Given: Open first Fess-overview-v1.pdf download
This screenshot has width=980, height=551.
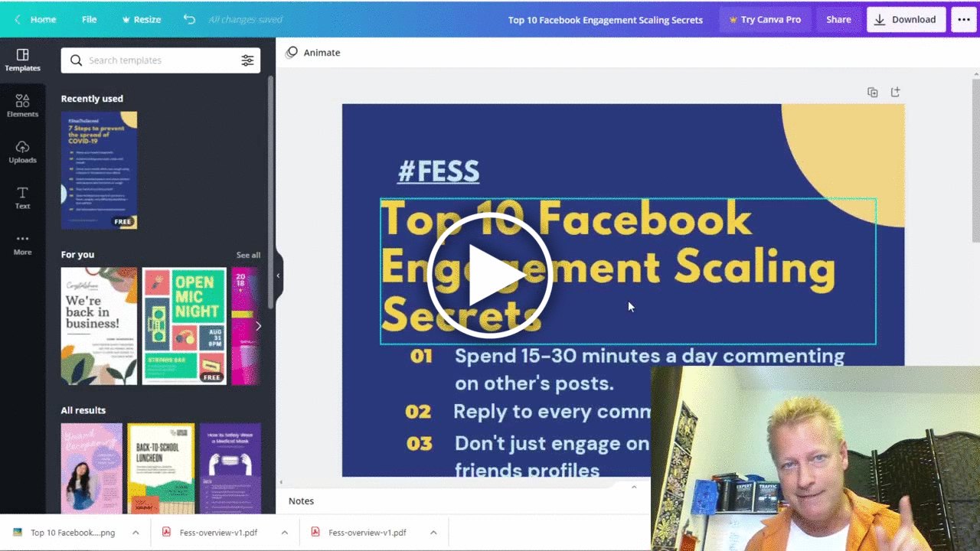Looking at the screenshot, I should [x=210, y=533].
